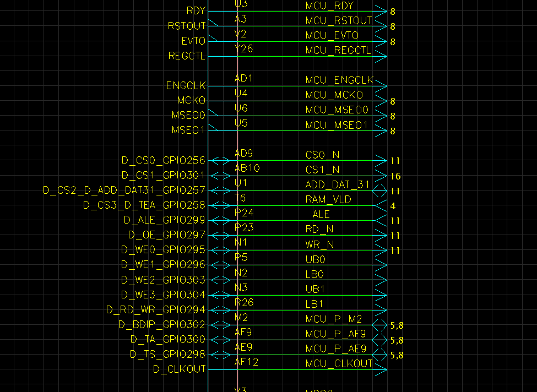537x392 pixels.
Task: Select the green wire labeled MCU_ENGCLK
Action: [303, 86]
